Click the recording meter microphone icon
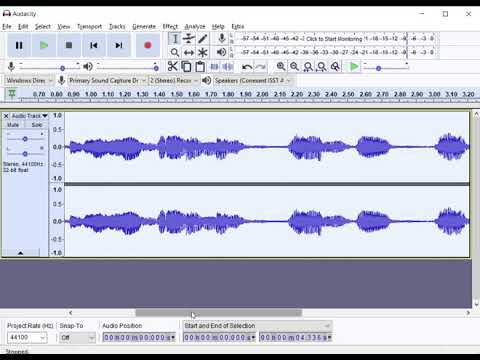Viewport: 480px width, 360px height. [x=222, y=38]
